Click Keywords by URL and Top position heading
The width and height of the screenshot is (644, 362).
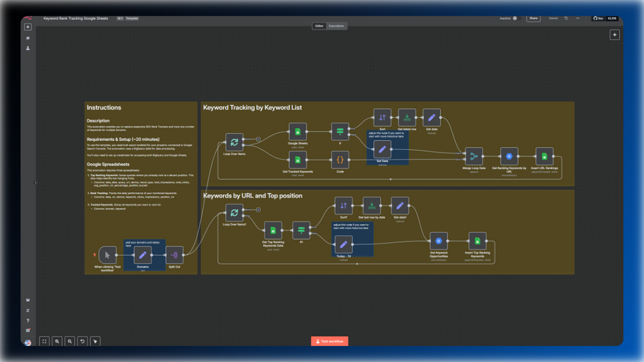(252, 196)
